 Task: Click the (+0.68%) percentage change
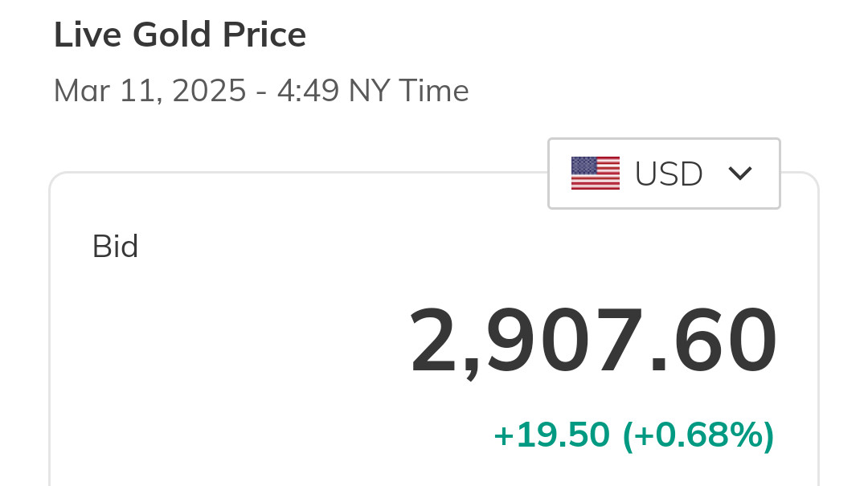(698, 435)
